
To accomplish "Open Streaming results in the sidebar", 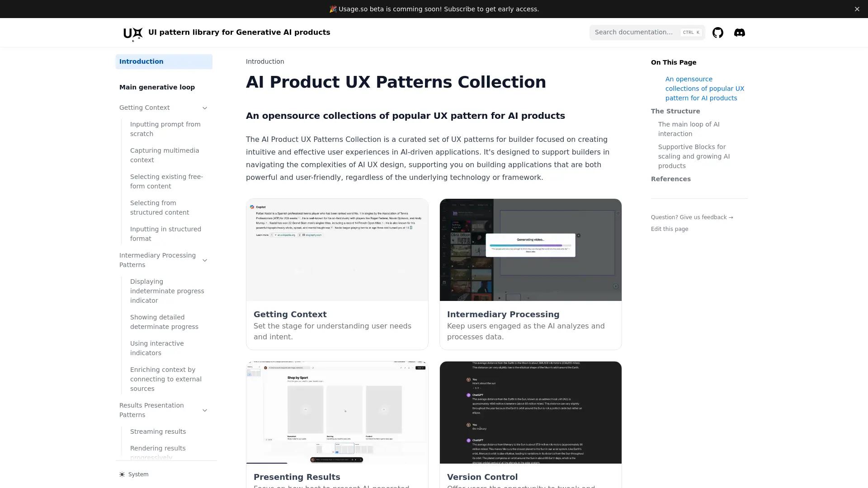I will (157, 432).
